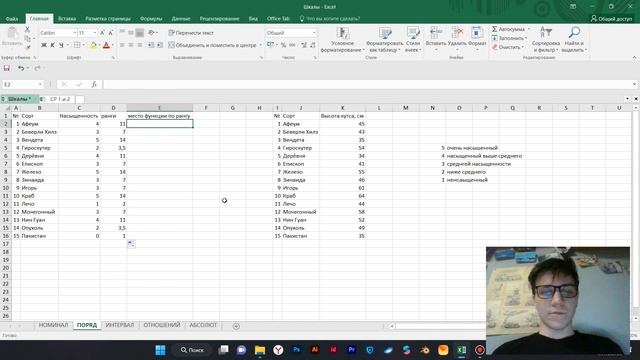640x360 pixels.
Task: Align text to the left
Action: [122, 45]
